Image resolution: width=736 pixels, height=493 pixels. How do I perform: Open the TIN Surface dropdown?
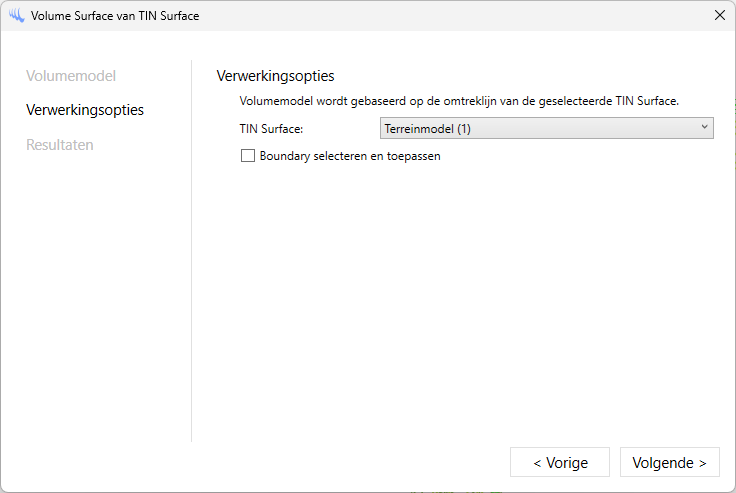click(546, 128)
